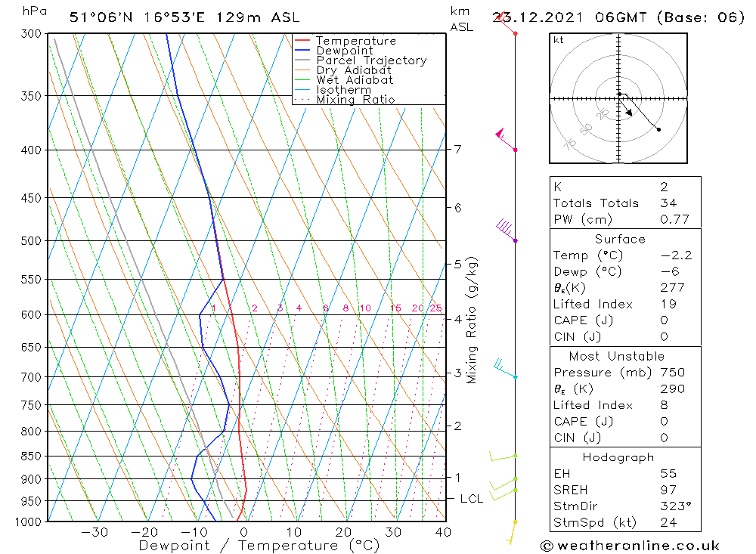Select the 500 hPa pressure label

(31, 240)
